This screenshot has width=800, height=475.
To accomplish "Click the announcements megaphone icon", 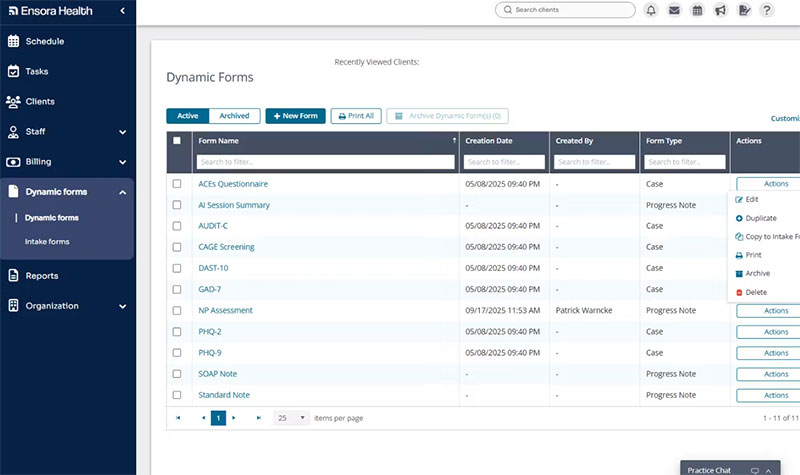I will click(x=720, y=10).
